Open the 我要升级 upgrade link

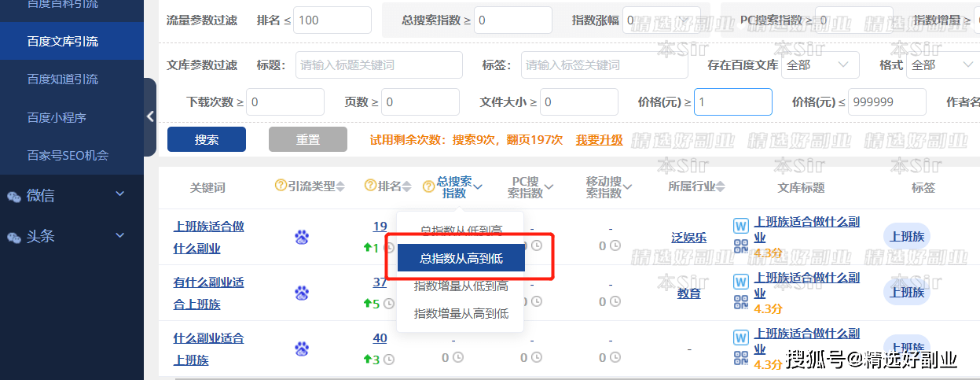point(599,140)
